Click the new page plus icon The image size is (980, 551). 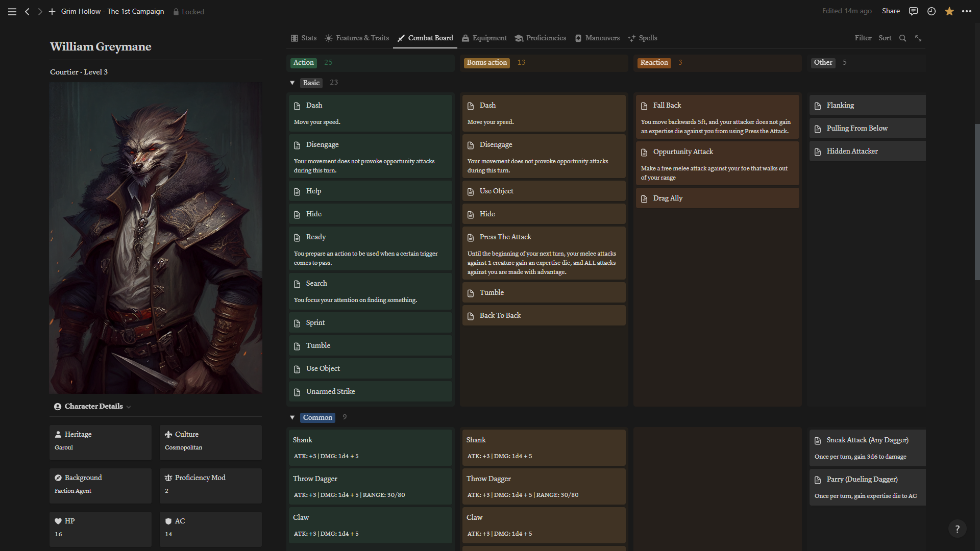pos(52,11)
